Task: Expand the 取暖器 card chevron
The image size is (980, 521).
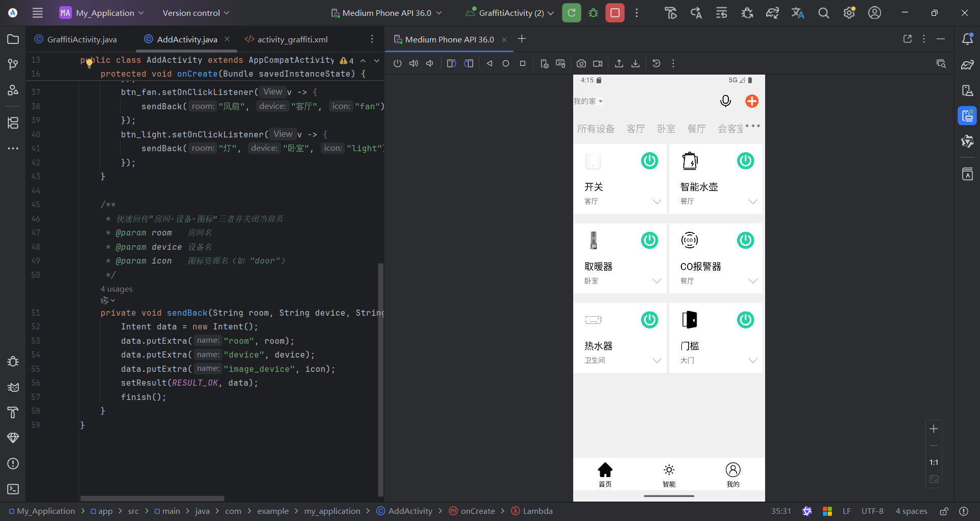Action: pos(657,281)
